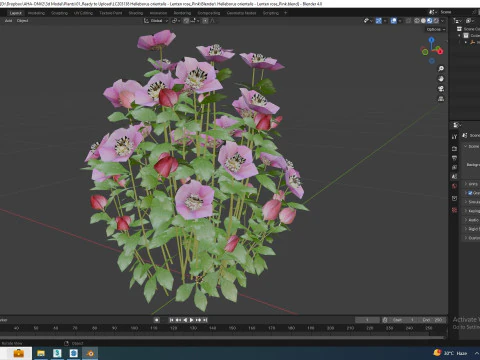Add a new workspace with plus button
The image size is (480, 360).
285,13
